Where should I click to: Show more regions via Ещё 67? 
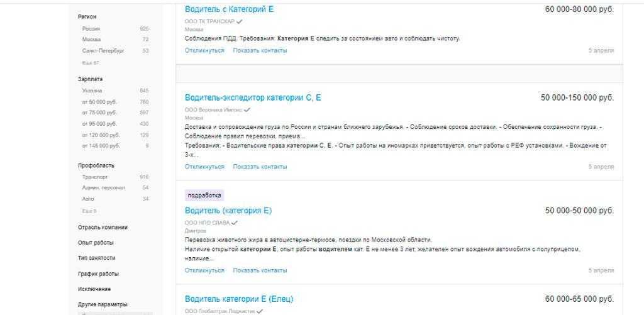(x=91, y=64)
